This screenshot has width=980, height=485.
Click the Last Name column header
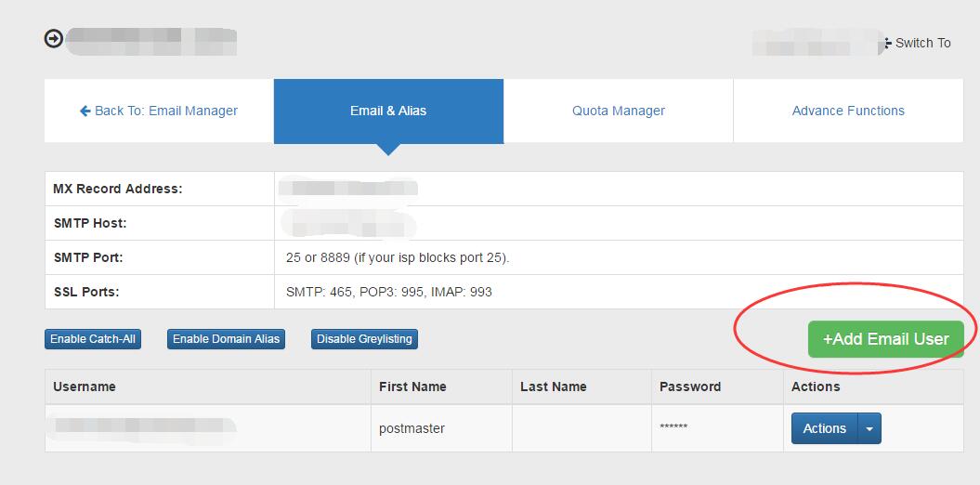554,387
